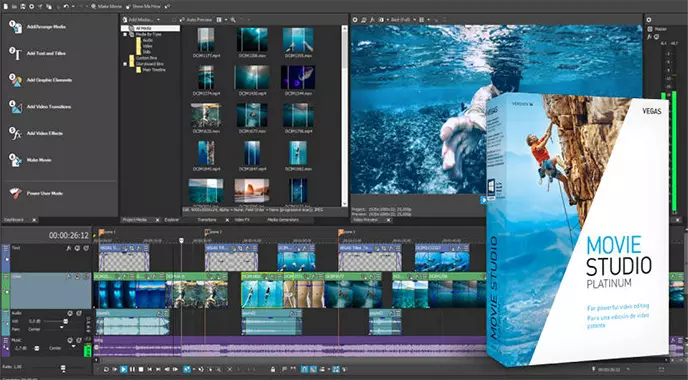Screen dimensions: 688x380
Task: Click the Scene 2 marker flag on the timeline
Action: tap(207, 232)
